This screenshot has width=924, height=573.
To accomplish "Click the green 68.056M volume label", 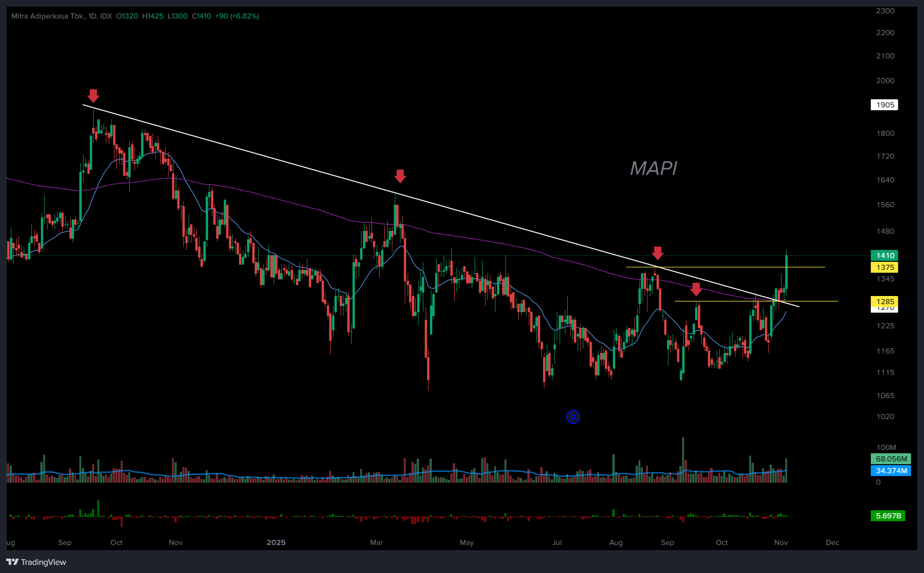I will [891, 459].
